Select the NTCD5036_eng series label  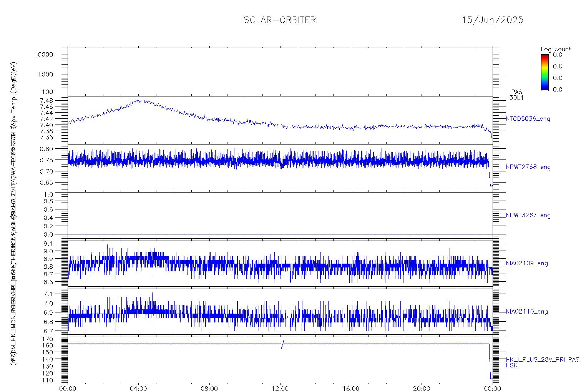(x=528, y=119)
